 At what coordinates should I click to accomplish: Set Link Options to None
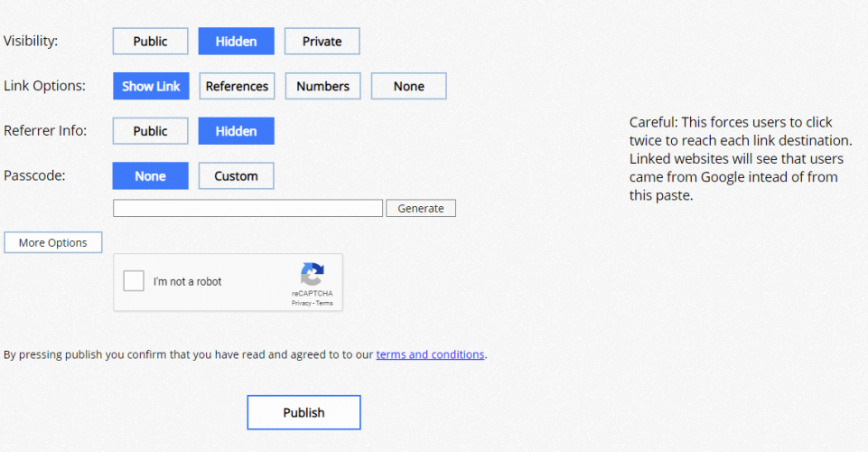tap(408, 86)
